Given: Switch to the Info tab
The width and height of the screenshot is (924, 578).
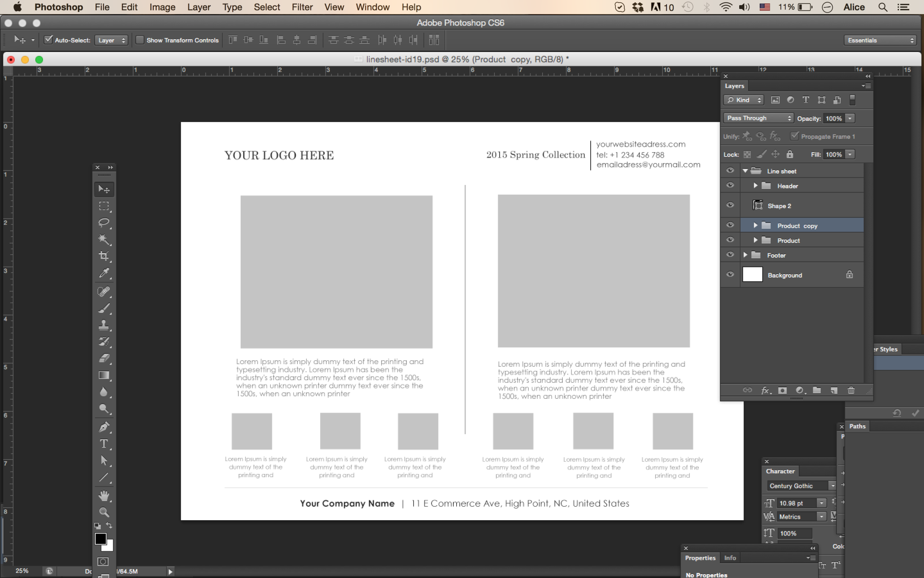Looking at the screenshot, I should (730, 558).
